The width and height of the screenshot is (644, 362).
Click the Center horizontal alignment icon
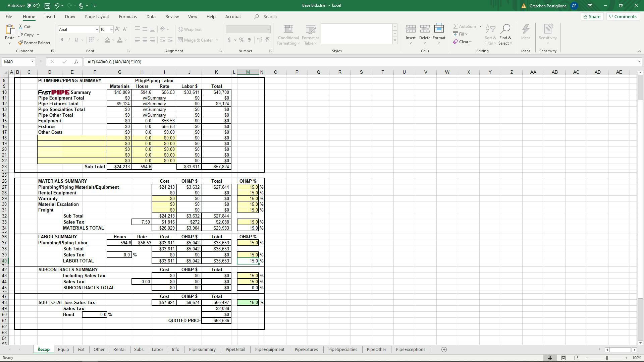pyautogui.click(x=145, y=40)
